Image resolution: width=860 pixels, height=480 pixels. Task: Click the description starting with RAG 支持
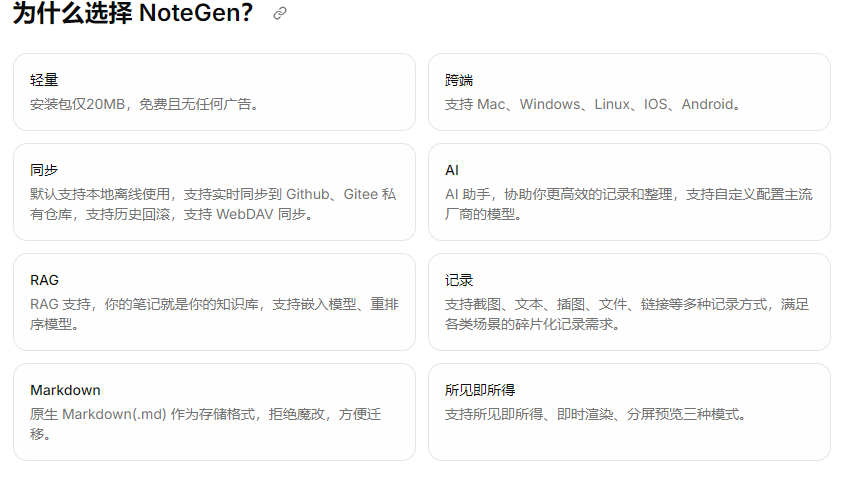click(x=214, y=314)
